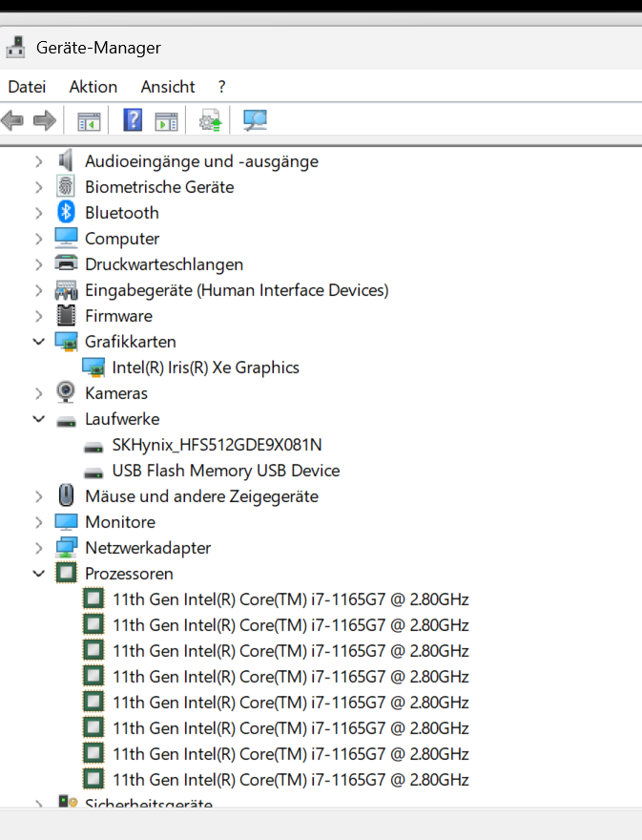Expand the Biometrische Geräte node
642x840 pixels.
[38, 187]
